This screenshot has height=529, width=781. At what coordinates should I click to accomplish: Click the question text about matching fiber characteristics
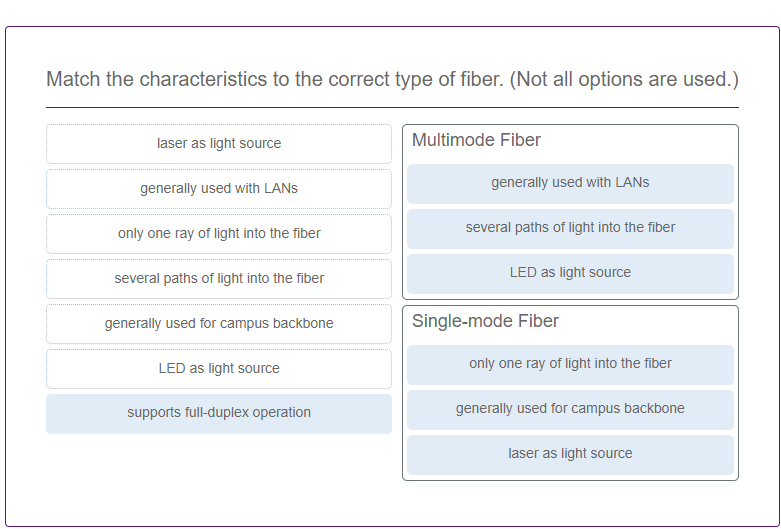392,79
